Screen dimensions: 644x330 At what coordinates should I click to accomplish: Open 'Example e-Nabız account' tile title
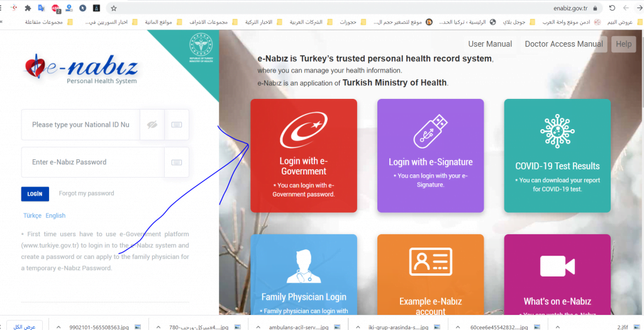pos(430,307)
